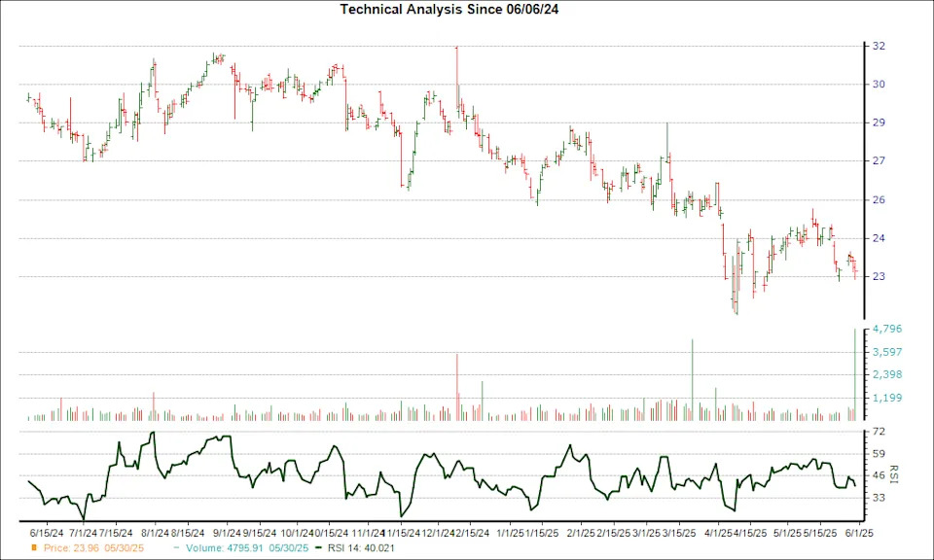Click the date label 8/15/24

(x=188, y=533)
